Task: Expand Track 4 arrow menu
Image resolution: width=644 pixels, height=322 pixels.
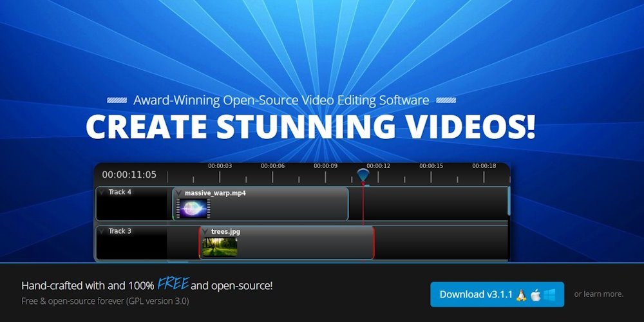Action: pyautogui.click(x=102, y=192)
